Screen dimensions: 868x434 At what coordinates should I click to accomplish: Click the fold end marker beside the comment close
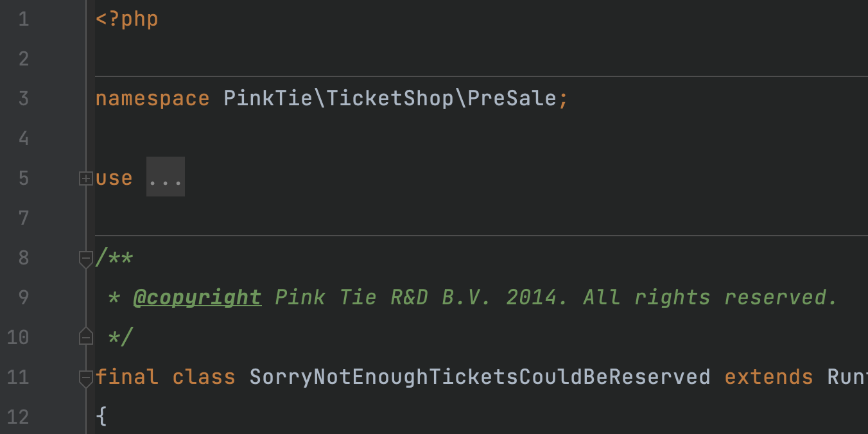point(85,336)
